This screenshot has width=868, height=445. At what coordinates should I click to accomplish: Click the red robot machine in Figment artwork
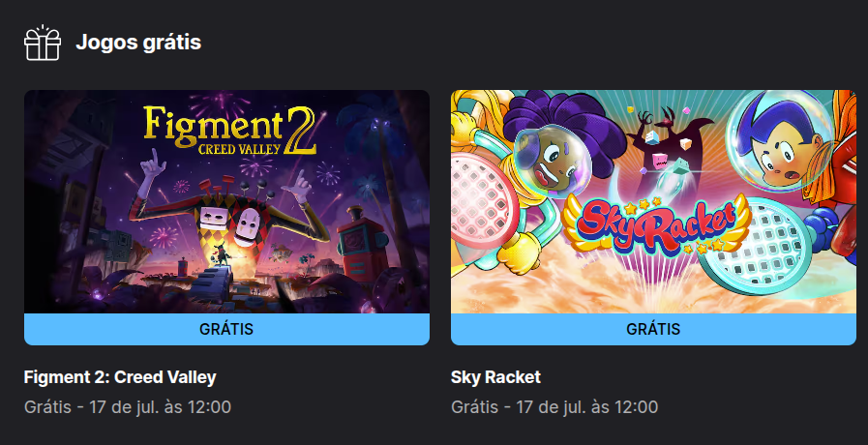[363, 244]
